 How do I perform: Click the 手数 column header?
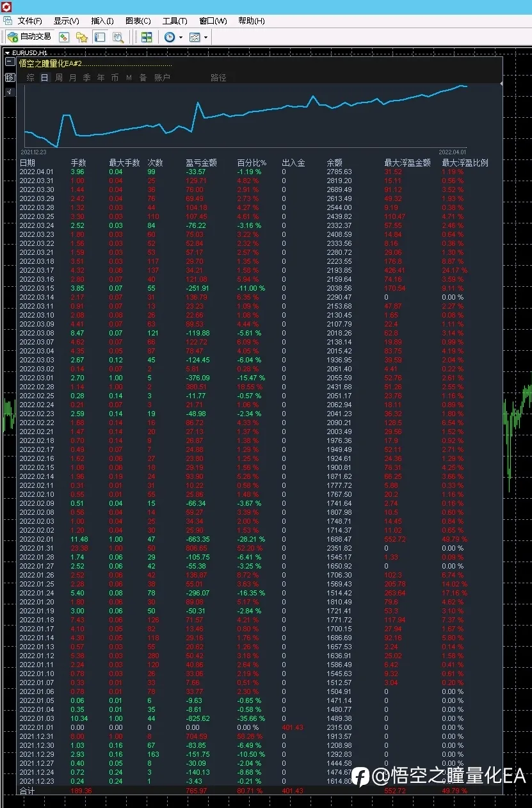pos(78,163)
